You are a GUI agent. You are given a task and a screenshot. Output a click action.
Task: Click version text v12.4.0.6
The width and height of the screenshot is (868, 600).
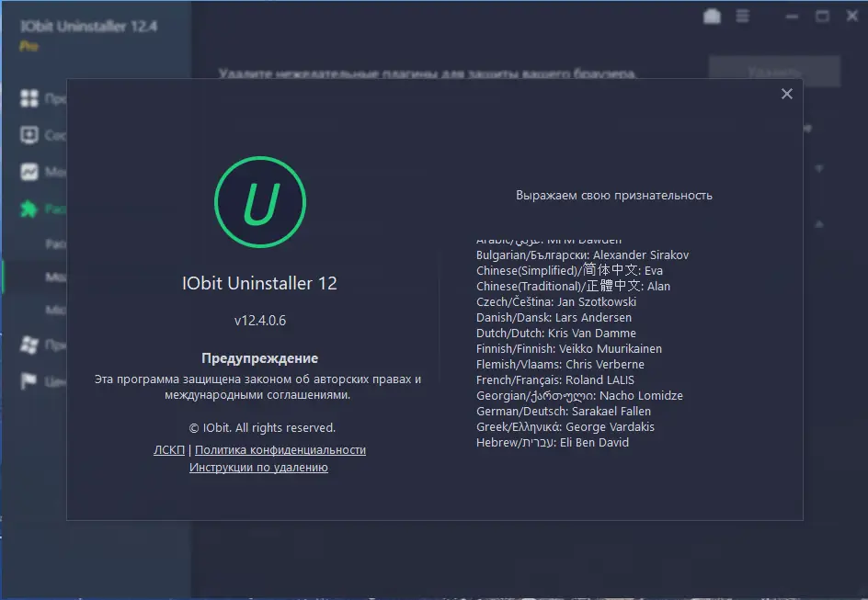260,321
